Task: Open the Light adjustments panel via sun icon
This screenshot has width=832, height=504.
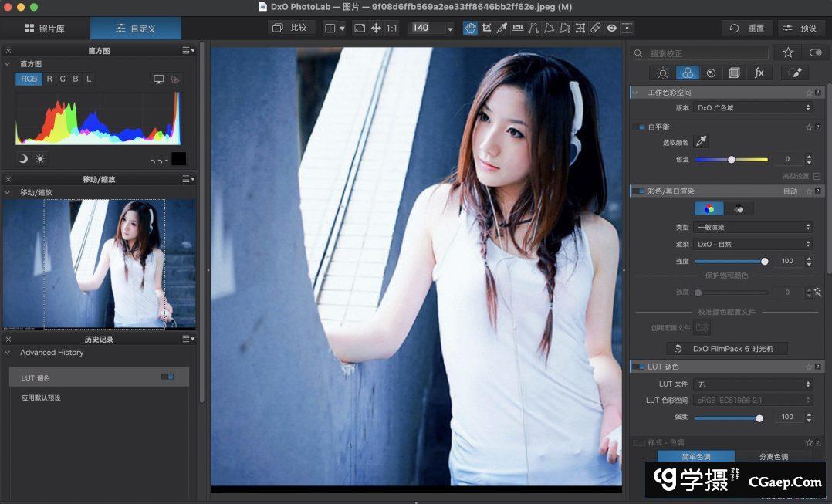Action: (x=663, y=73)
